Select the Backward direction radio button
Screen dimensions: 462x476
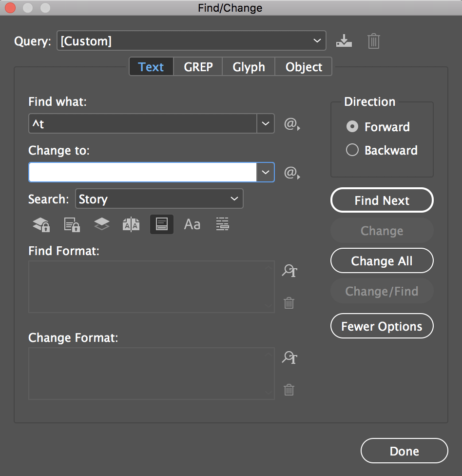click(352, 150)
